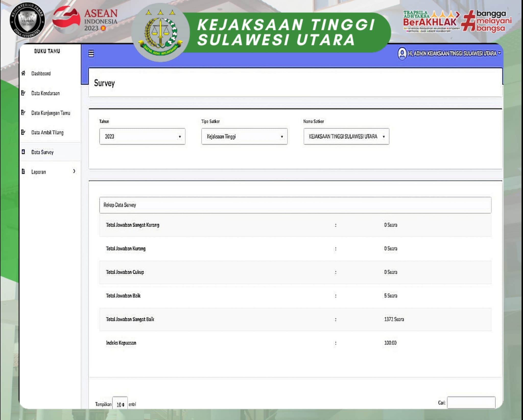Viewport: 523px width, 420px height.
Task: Open the Tipe Satker dropdown
Action: pos(244,137)
